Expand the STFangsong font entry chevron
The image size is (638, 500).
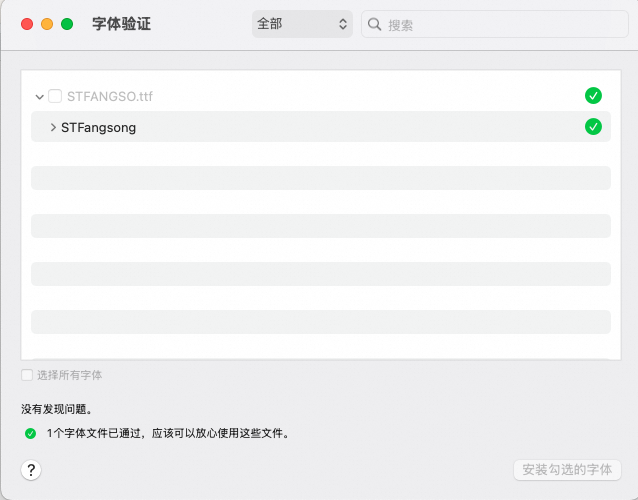[53, 127]
